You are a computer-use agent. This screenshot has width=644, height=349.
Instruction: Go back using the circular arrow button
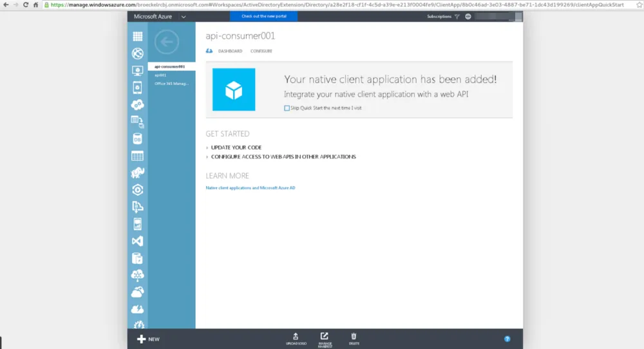click(x=167, y=41)
